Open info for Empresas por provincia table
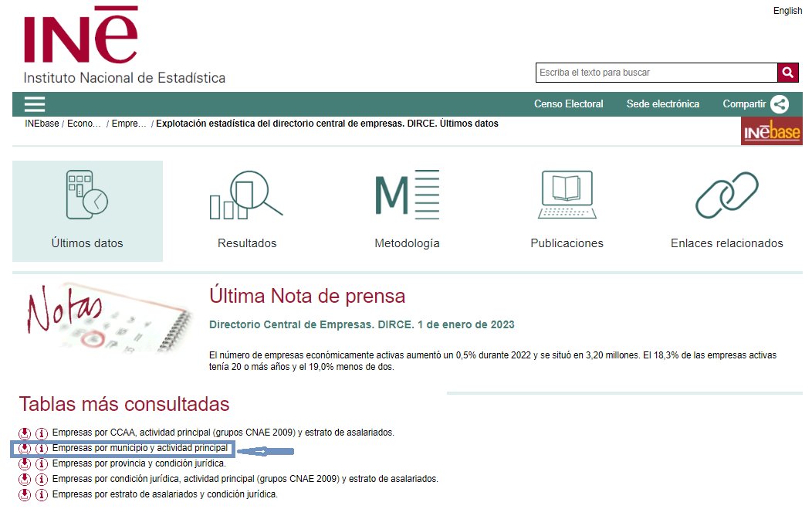This screenshot has width=812, height=509. 42,464
